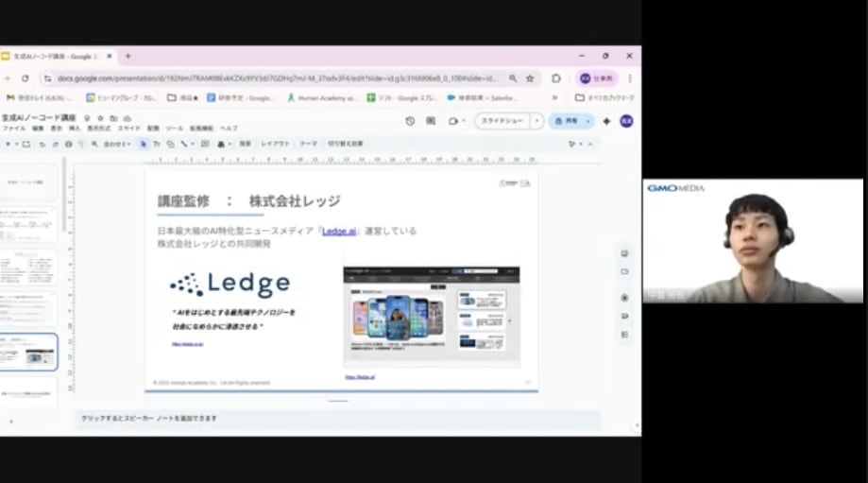Show hidden bookmarks with the » chevron
The height and width of the screenshot is (483, 868).
click(x=554, y=97)
